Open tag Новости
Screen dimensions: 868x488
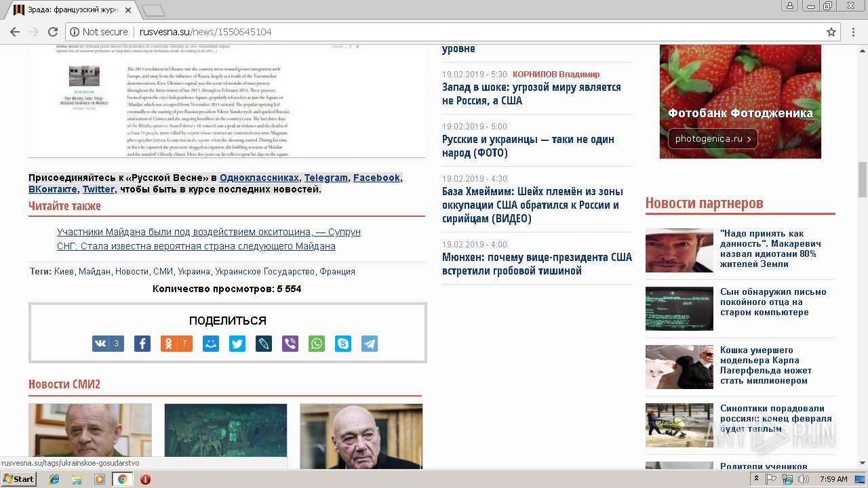pos(132,271)
